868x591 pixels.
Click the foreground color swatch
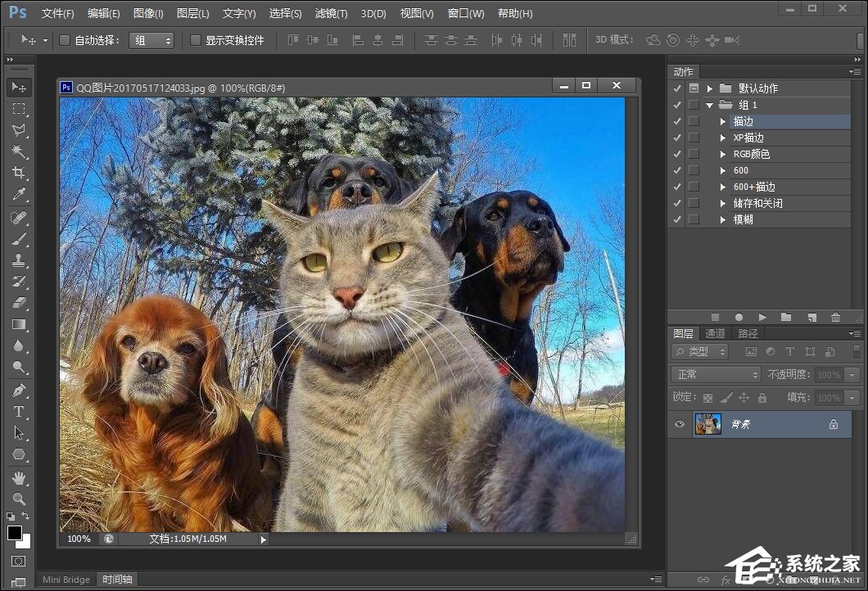point(15,533)
